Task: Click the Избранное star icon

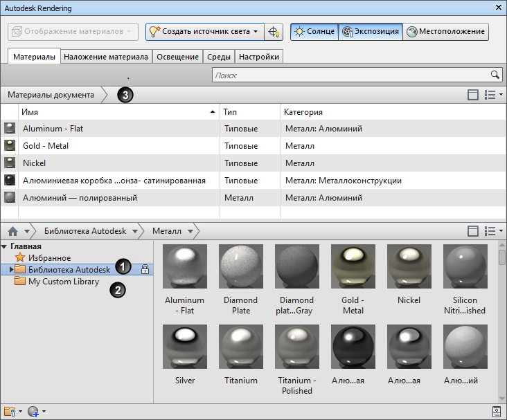Action: (20, 257)
